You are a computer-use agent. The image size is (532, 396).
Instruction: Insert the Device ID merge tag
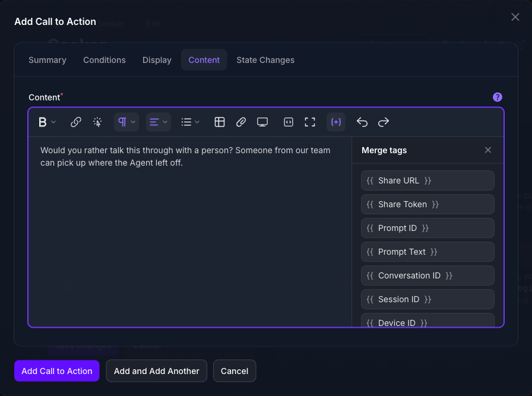point(427,321)
